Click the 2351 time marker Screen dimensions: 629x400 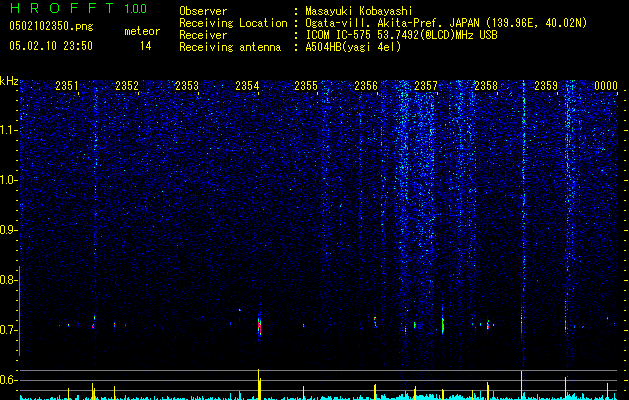point(67,86)
